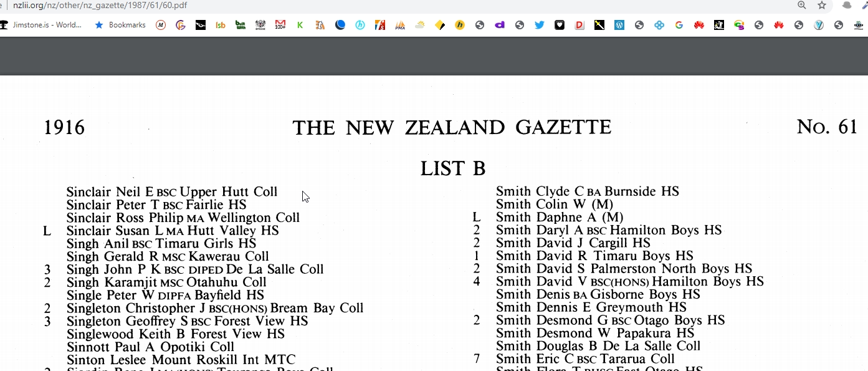
Task: Click Smith Douglas B De La Salle Coll
Action: (x=598, y=346)
